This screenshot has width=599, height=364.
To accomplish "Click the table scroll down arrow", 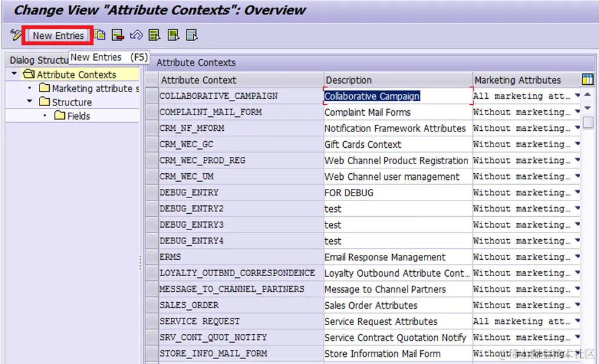I will 588,108.
